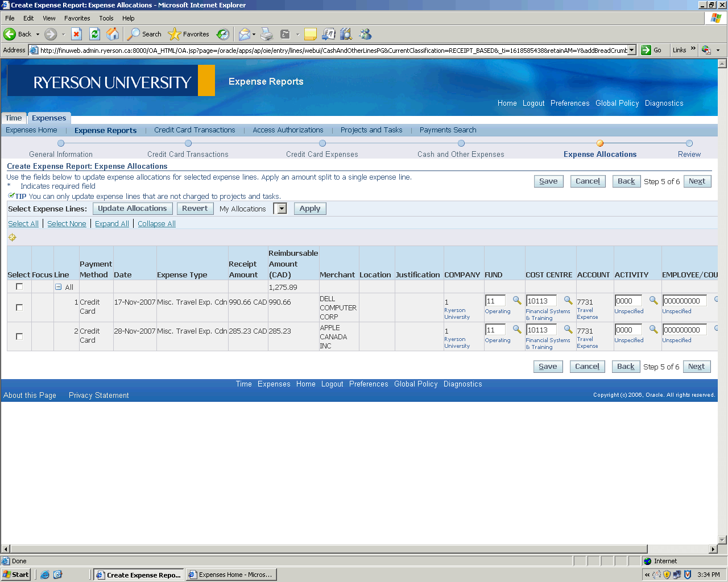Switch to the Time tab
The image size is (728, 582).
coord(14,118)
